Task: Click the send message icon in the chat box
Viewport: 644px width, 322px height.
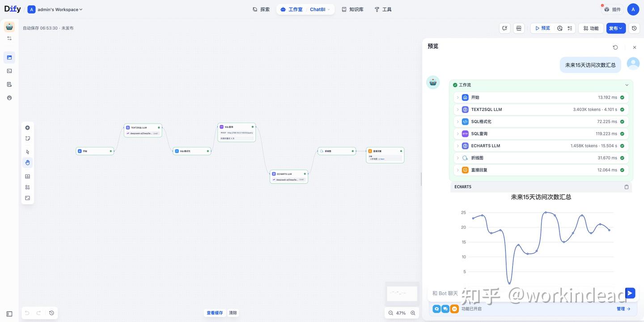Action: pos(628,292)
